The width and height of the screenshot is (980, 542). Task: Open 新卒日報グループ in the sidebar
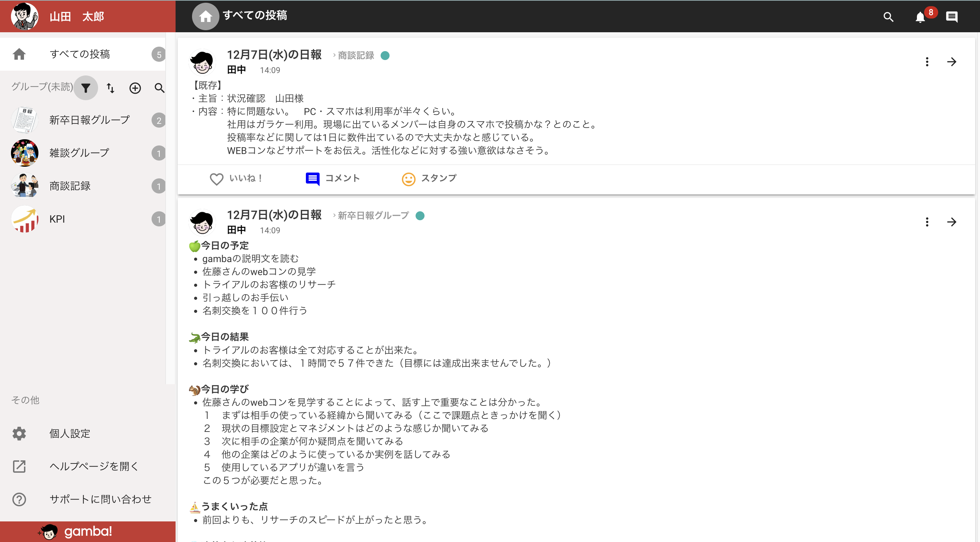(83, 120)
